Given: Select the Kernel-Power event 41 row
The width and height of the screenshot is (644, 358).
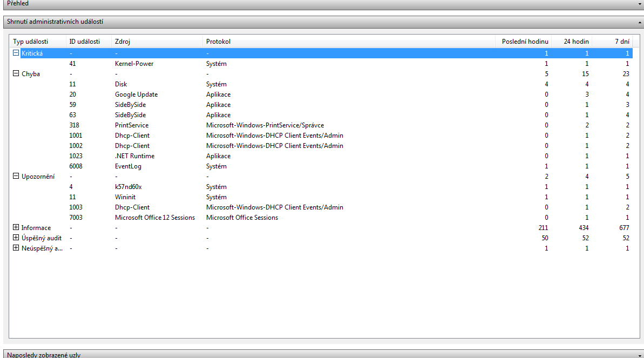Looking at the screenshot, I should [x=134, y=64].
